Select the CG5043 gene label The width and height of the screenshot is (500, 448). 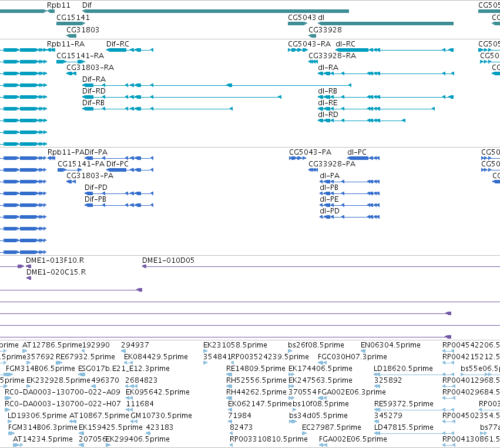click(x=301, y=18)
